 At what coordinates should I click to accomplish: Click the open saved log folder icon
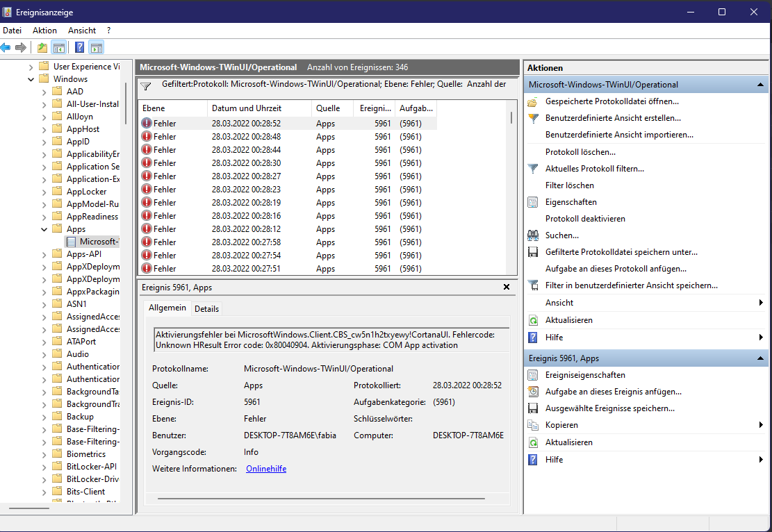pyautogui.click(x=533, y=102)
